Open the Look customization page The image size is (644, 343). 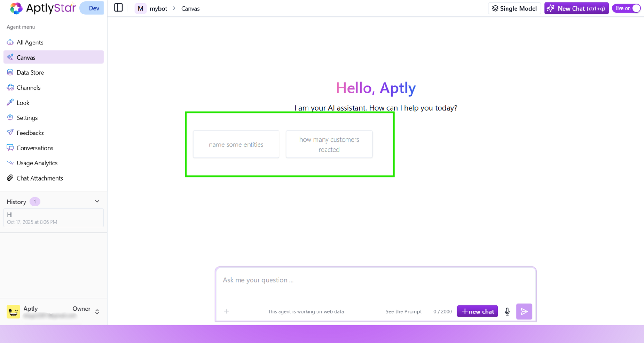point(23,102)
